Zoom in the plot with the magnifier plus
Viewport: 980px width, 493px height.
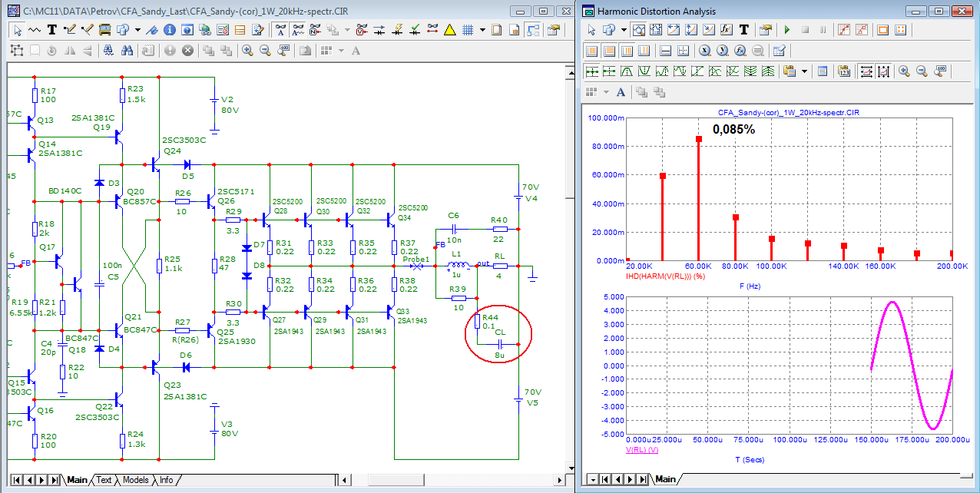click(x=904, y=71)
